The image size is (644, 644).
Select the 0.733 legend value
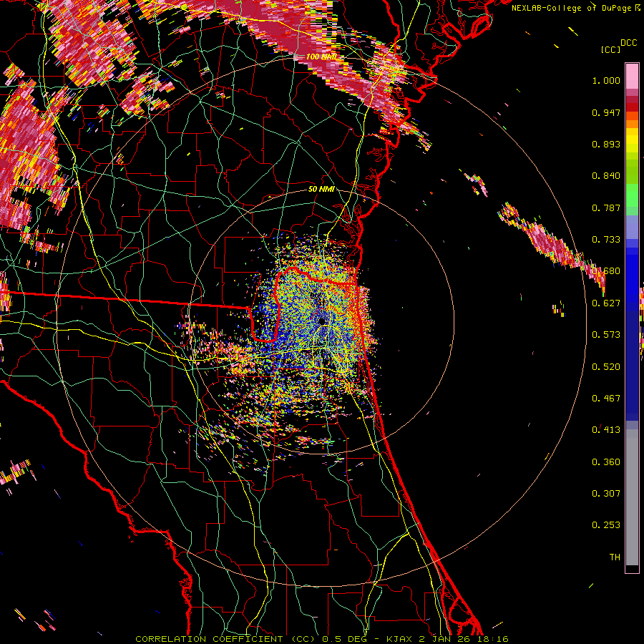[606, 240]
